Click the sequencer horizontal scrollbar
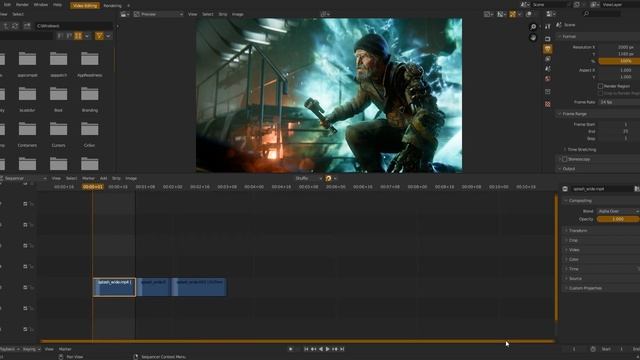This screenshot has height=360, width=640. (297, 341)
